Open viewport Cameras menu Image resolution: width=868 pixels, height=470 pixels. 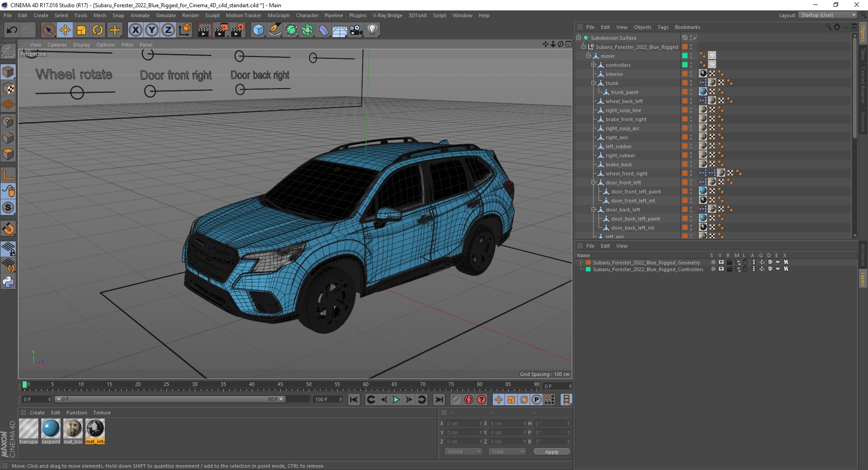click(x=57, y=45)
